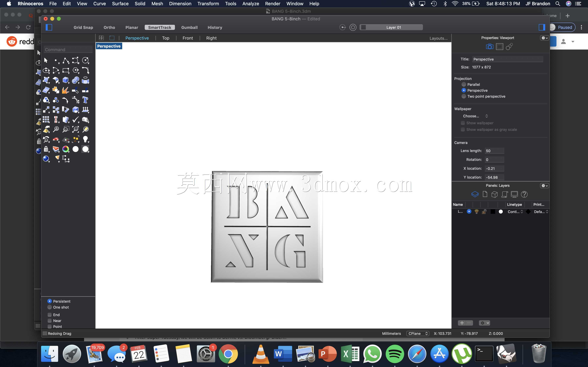Open the Print width Default dropdown

(x=541, y=212)
